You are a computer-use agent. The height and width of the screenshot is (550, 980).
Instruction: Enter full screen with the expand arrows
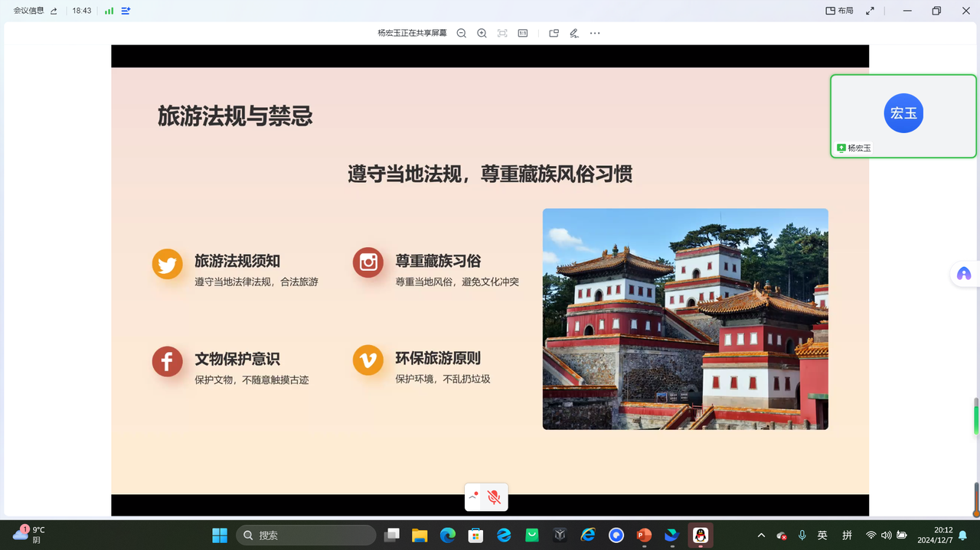pos(870,11)
